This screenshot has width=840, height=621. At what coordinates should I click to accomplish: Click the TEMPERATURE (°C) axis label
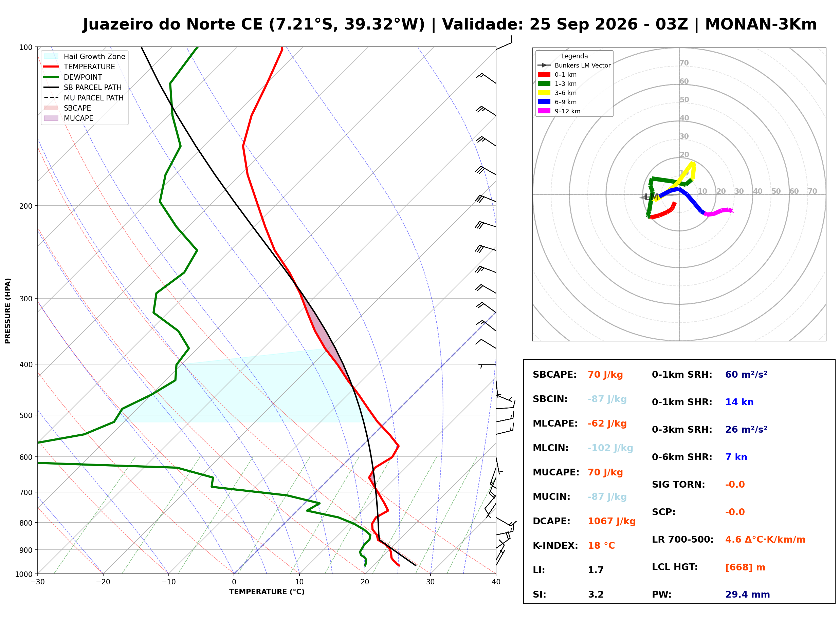pos(267,592)
